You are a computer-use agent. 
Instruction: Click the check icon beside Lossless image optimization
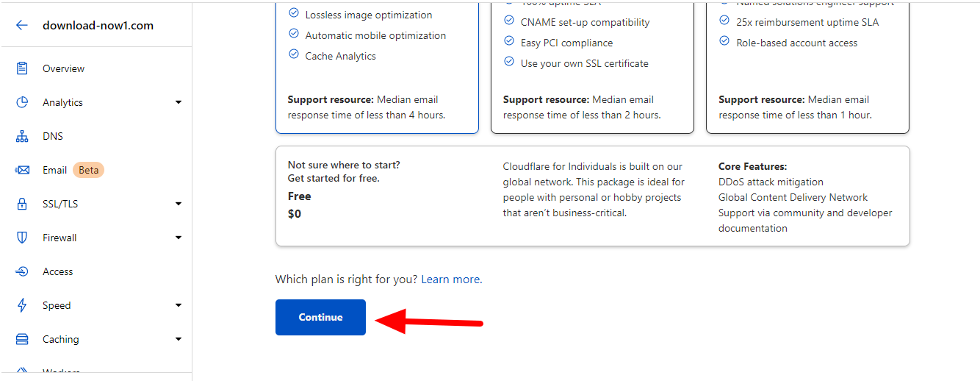(x=294, y=13)
